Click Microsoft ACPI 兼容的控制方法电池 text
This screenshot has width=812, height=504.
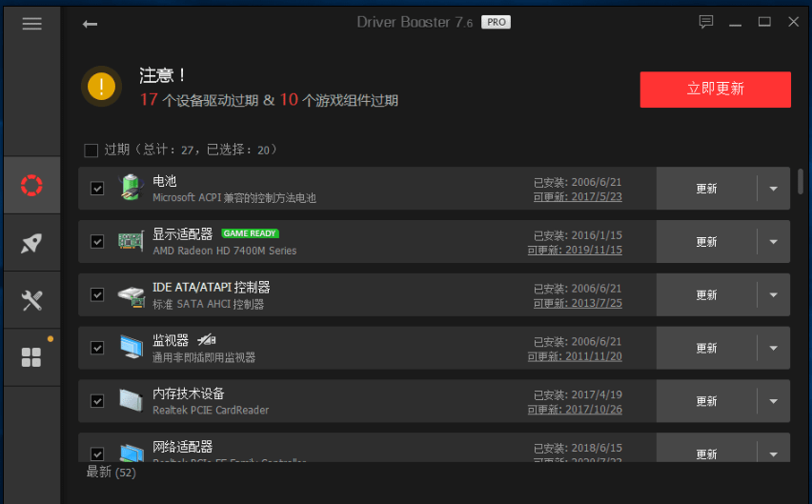pyautogui.click(x=234, y=197)
